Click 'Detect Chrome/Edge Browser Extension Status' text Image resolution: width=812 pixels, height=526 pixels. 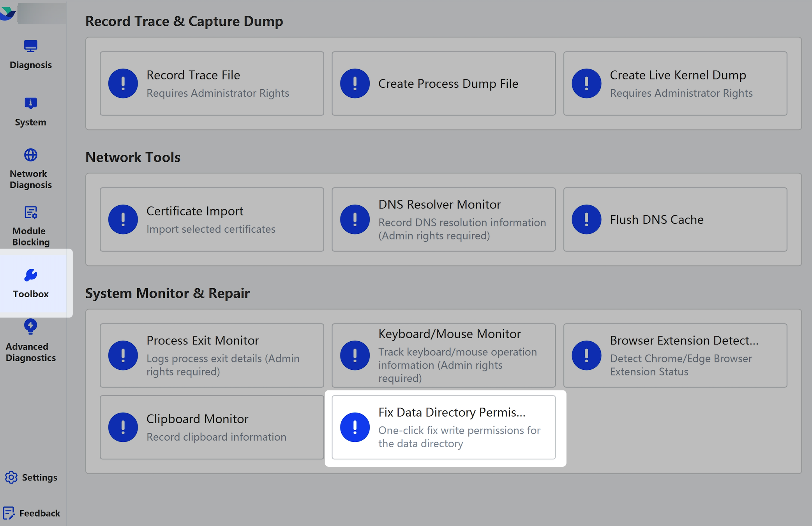coord(681,365)
